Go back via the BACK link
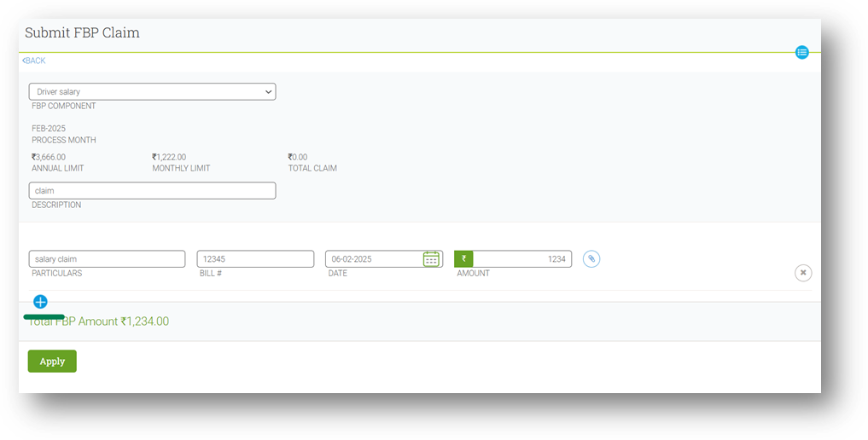Viewport: 868px width, 440px height. click(x=34, y=61)
